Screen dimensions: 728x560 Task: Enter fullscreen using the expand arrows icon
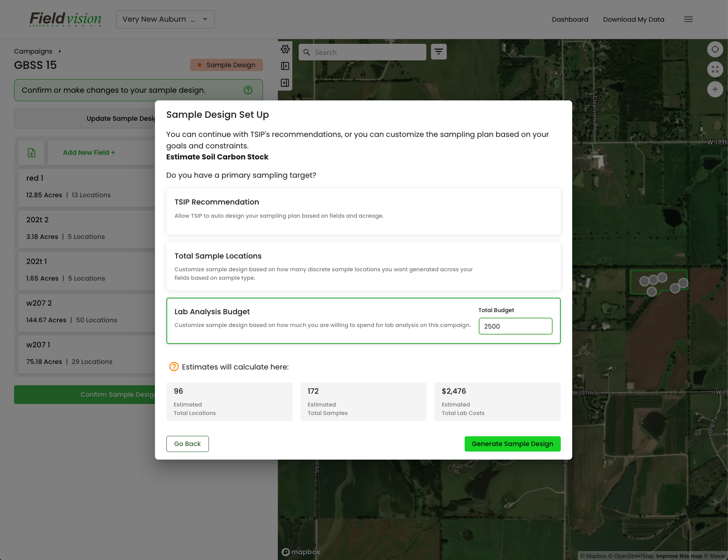click(715, 69)
